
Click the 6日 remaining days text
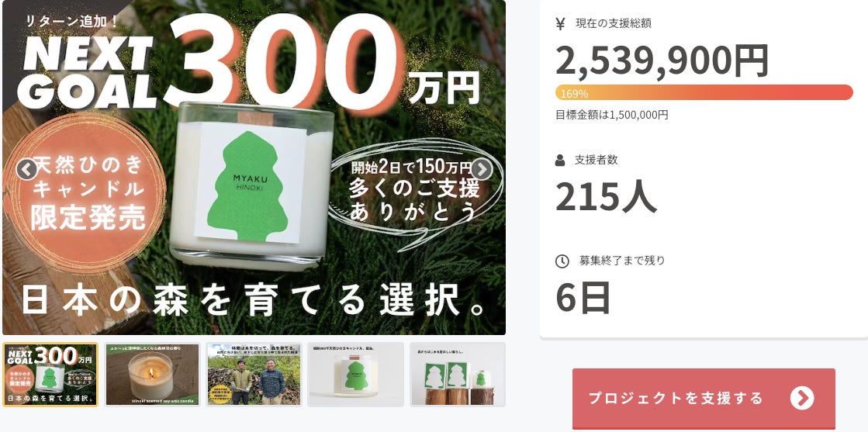[583, 297]
